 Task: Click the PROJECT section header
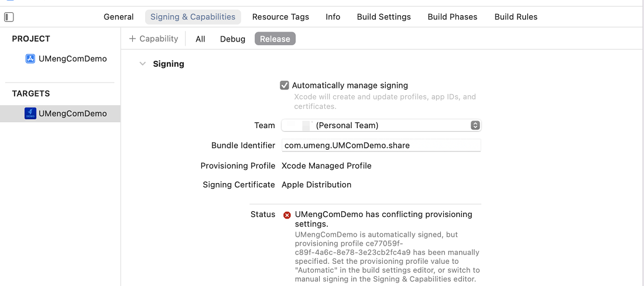31,39
